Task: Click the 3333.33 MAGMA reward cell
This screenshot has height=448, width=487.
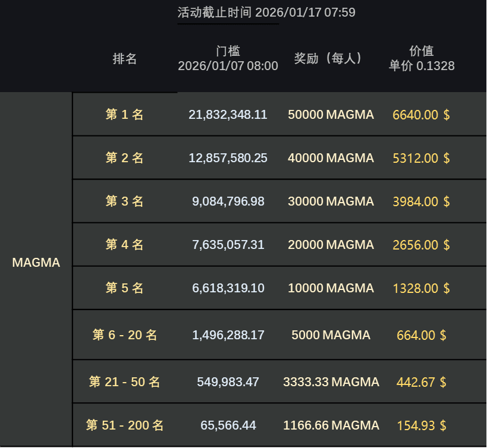Action: [331, 381]
